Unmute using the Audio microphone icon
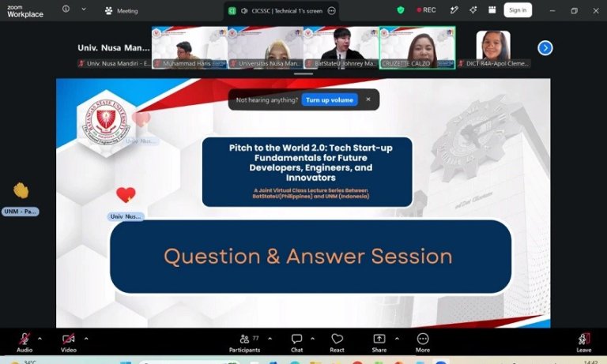This screenshot has height=364, width=607. [25, 340]
